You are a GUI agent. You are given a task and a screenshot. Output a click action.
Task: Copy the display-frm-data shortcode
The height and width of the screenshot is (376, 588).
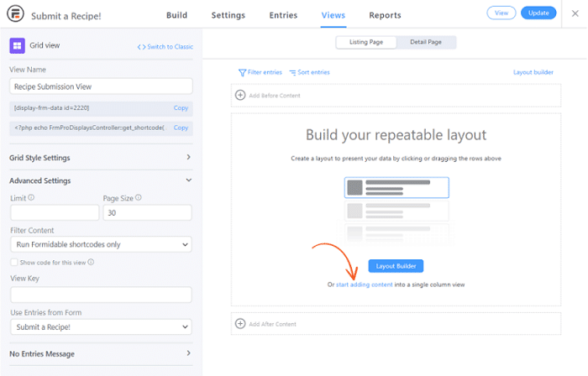pos(181,108)
